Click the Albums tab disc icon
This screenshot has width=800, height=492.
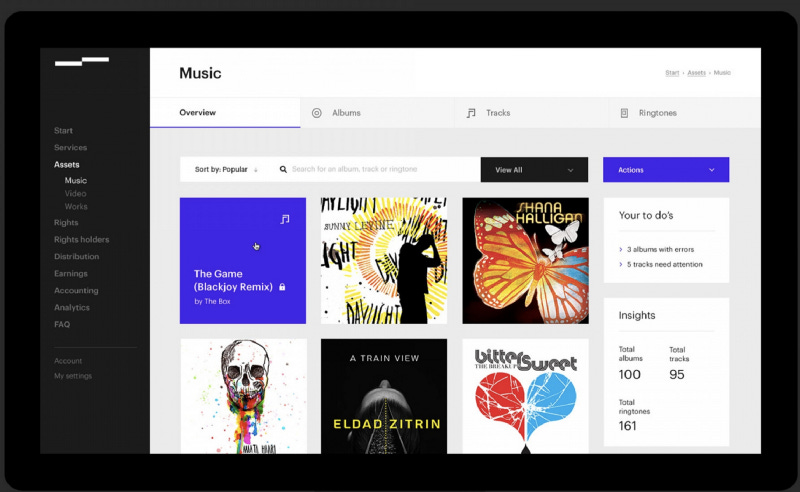[317, 113]
